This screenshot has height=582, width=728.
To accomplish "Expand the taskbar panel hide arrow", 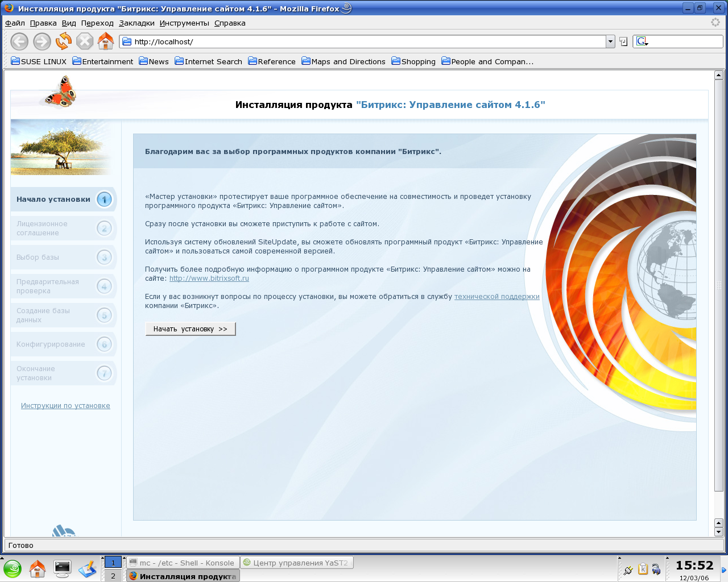I will pos(724,569).
